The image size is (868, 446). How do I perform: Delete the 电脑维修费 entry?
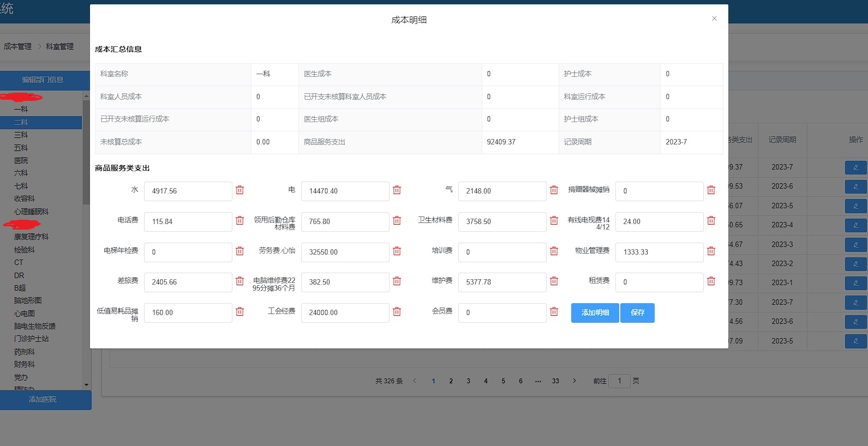pyautogui.click(x=397, y=281)
